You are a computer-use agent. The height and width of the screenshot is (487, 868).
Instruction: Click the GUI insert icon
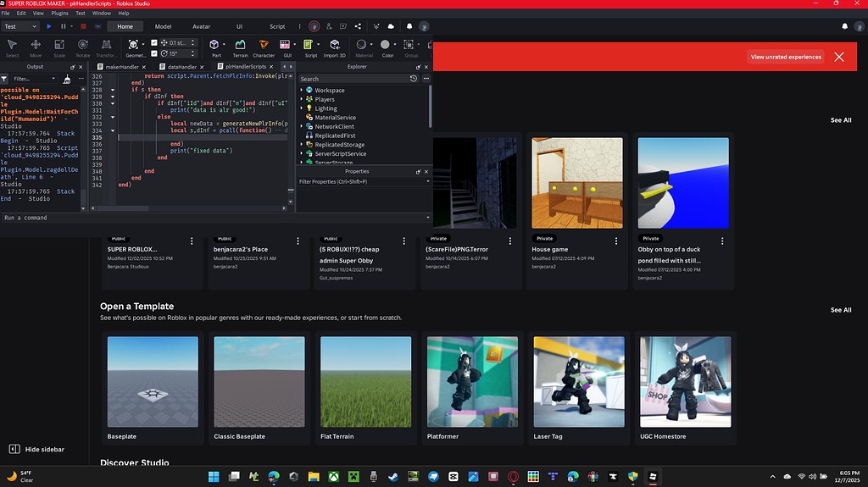285,44
